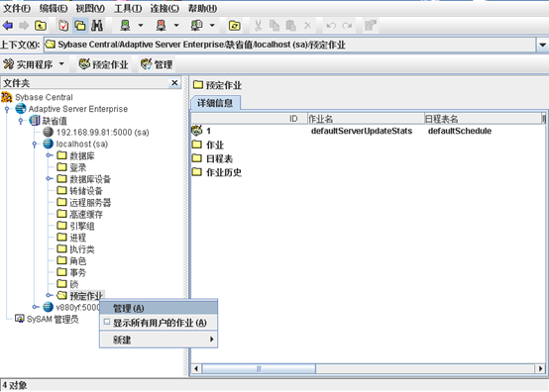Toggle 显示所有用户的作业 checkbox
549x392 pixels.
click(107, 322)
